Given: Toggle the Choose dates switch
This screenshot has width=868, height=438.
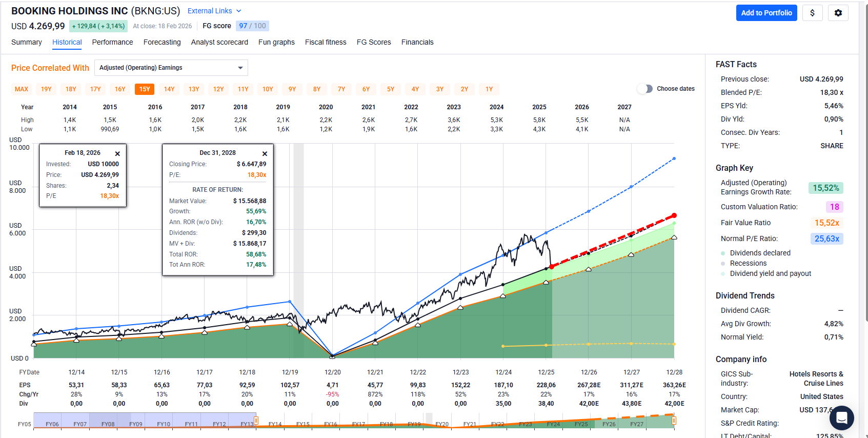Looking at the screenshot, I should pyautogui.click(x=645, y=89).
